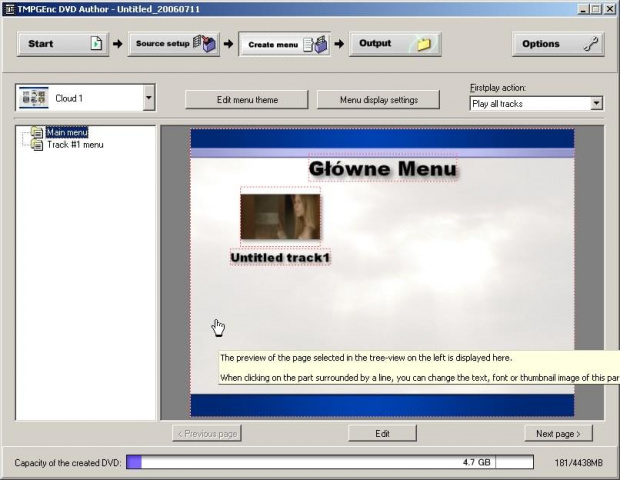Screen dimensions: 620x480
Task: Click the DVD capacity progress bar
Action: [330, 462]
